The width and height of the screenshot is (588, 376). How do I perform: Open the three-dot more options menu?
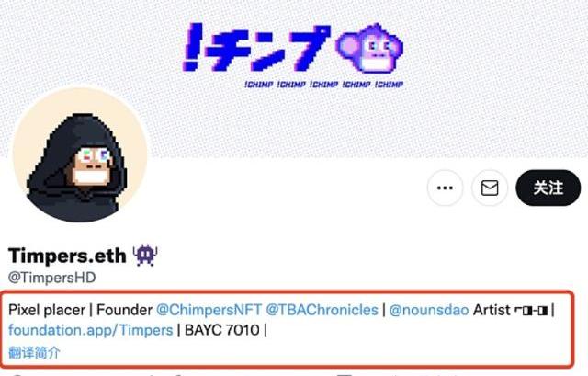(x=445, y=188)
